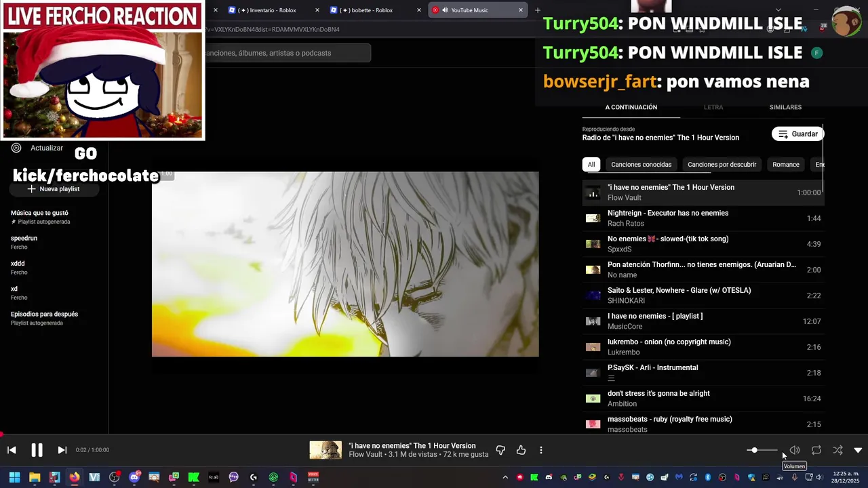Click the Flow Vault artist under queue title
Image resolution: width=868 pixels, height=488 pixels.
624,198
